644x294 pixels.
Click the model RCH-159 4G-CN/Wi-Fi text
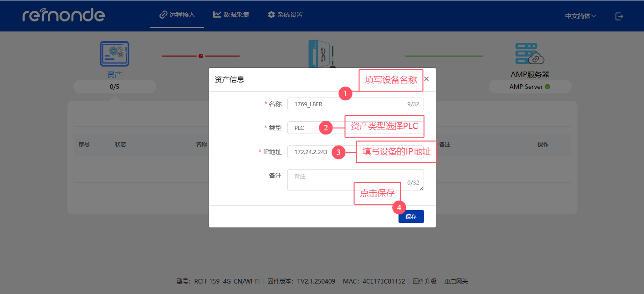click(218, 281)
